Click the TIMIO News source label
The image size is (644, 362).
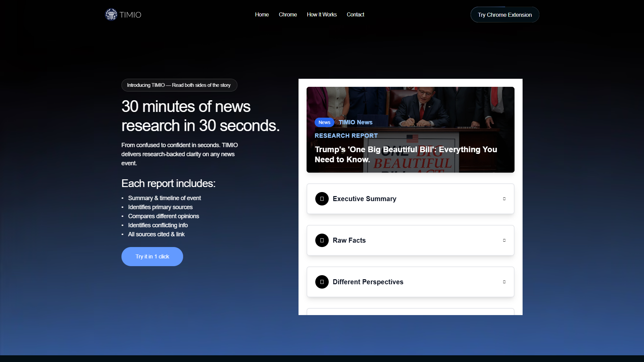pos(356,122)
